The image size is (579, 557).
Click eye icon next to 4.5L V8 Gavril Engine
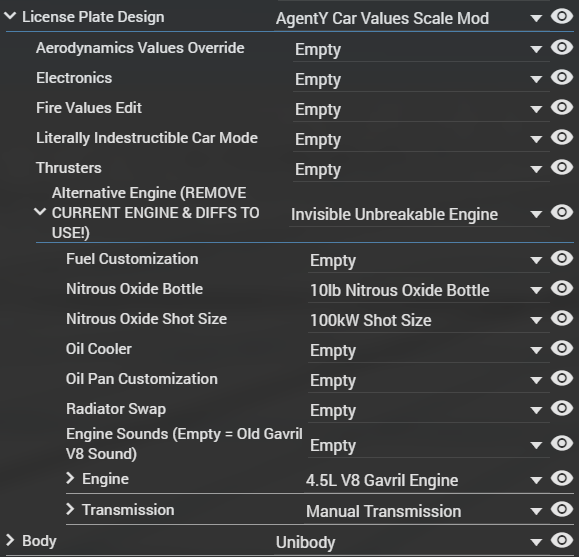point(562,478)
